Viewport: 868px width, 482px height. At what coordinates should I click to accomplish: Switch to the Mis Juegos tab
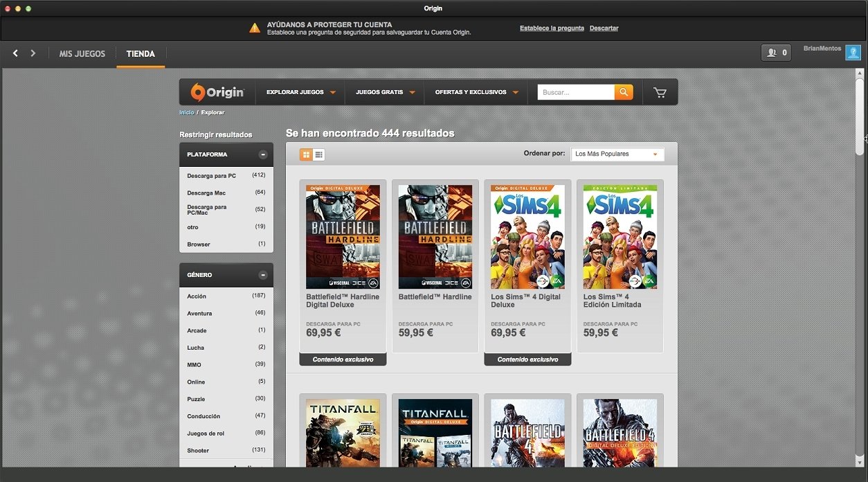(x=82, y=53)
